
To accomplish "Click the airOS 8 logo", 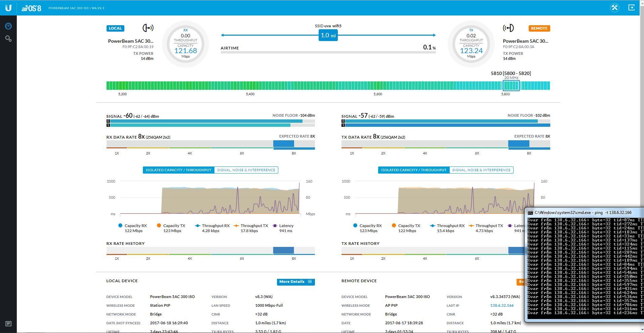I will (31, 8).
